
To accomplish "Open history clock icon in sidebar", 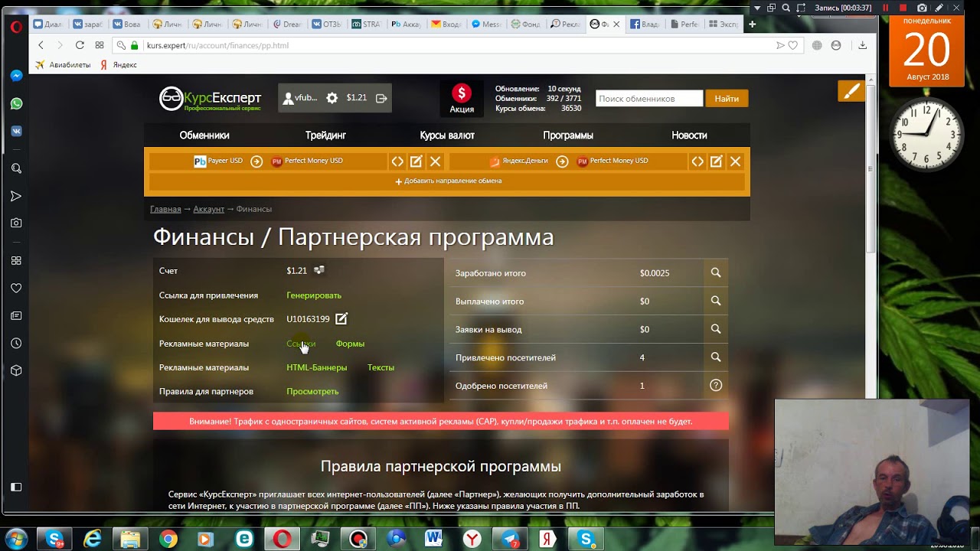I will (16, 343).
